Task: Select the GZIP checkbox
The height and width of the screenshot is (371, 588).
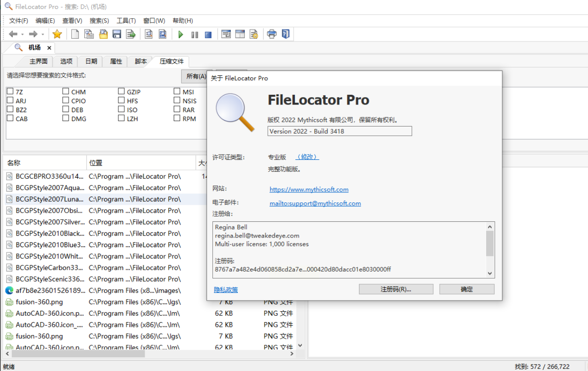Action: pos(122,91)
